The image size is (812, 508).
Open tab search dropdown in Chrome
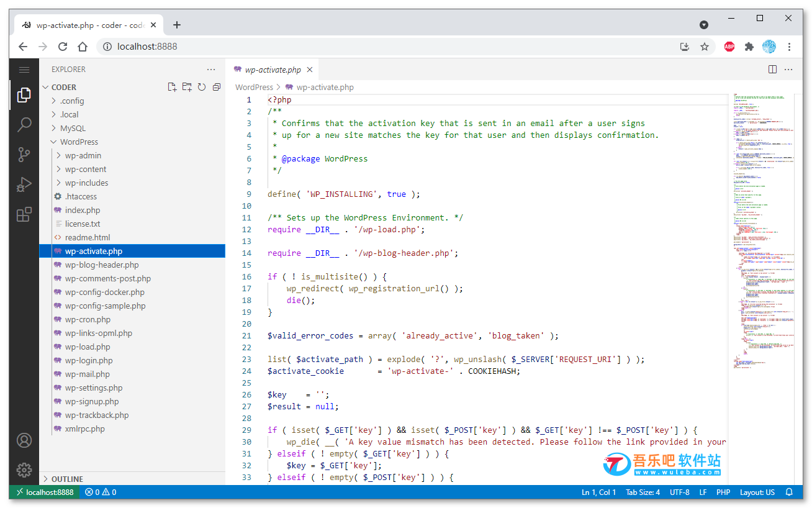click(x=704, y=25)
